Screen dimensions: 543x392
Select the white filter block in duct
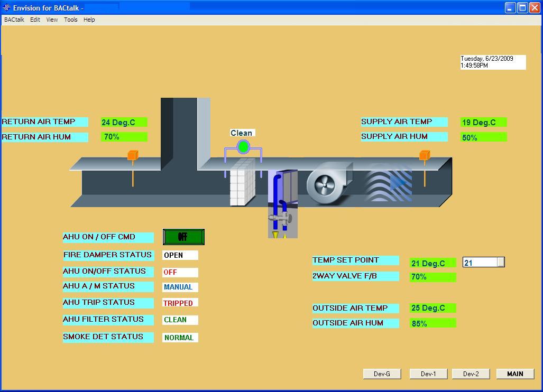point(243,182)
